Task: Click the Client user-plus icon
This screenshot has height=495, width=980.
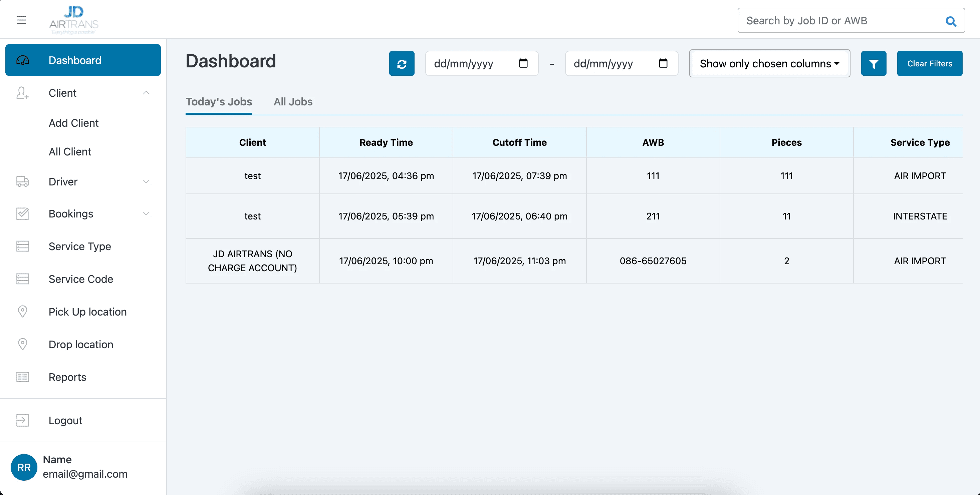Action: pyautogui.click(x=23, y=93)
